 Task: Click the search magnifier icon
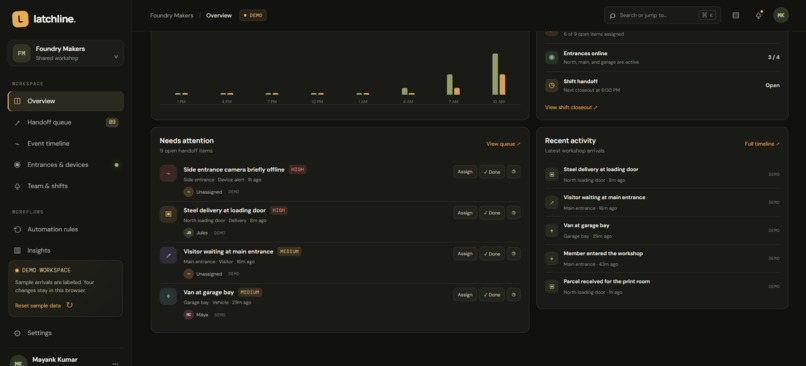tap(612, 15)
